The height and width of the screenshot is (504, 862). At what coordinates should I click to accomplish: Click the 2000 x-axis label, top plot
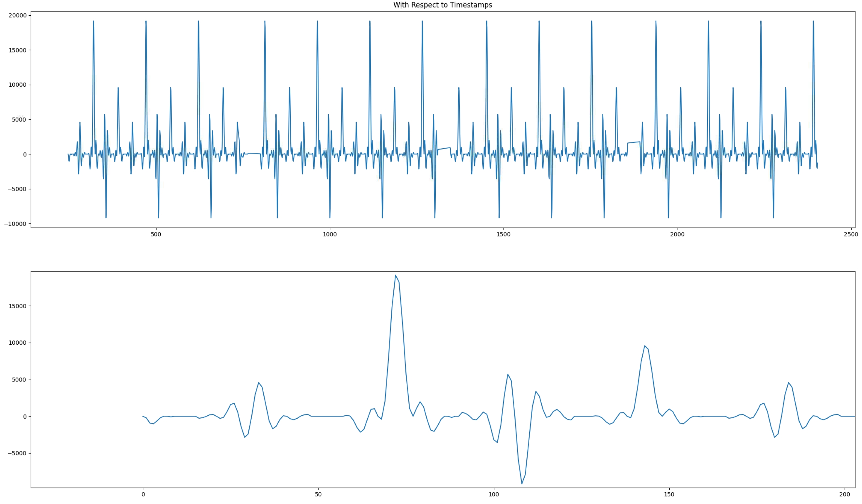tap(677, 234)
